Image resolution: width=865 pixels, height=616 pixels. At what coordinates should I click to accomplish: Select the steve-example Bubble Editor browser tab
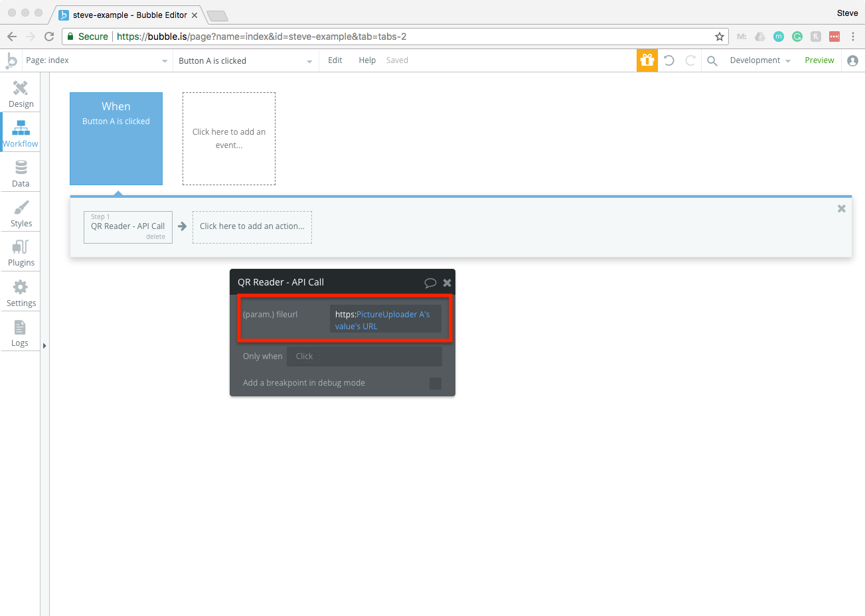(128, 15)
